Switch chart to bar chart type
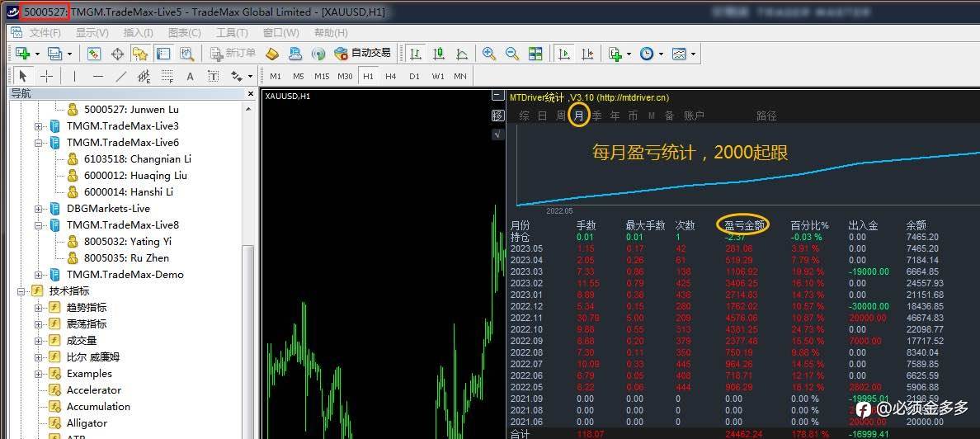The height and width of the screenshot is (439, 980). pyautogui.click(x=415, y=54)
